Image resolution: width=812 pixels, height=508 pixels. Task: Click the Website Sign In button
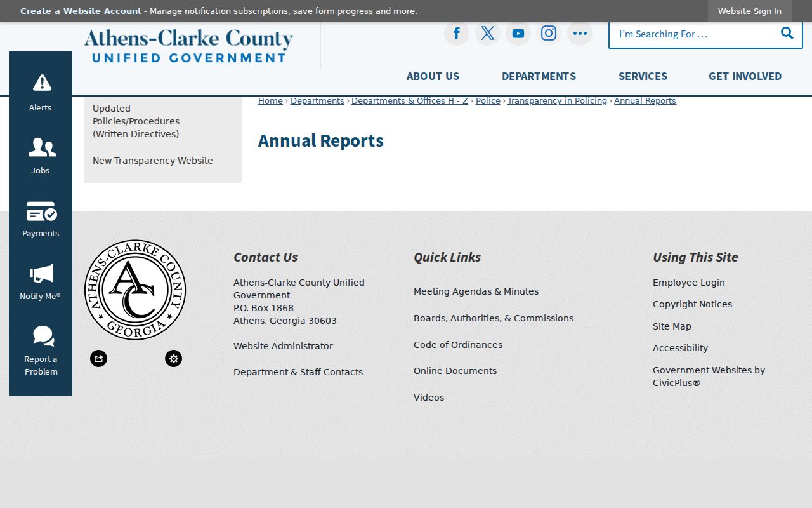(750, 11)
